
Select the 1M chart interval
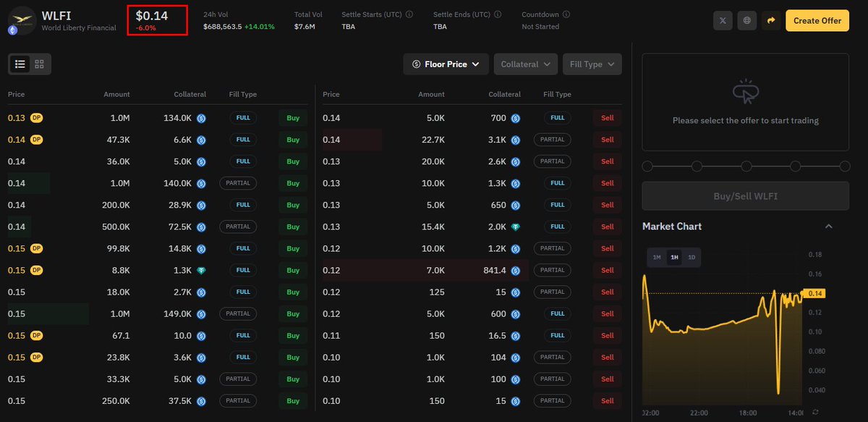point(657,257)
